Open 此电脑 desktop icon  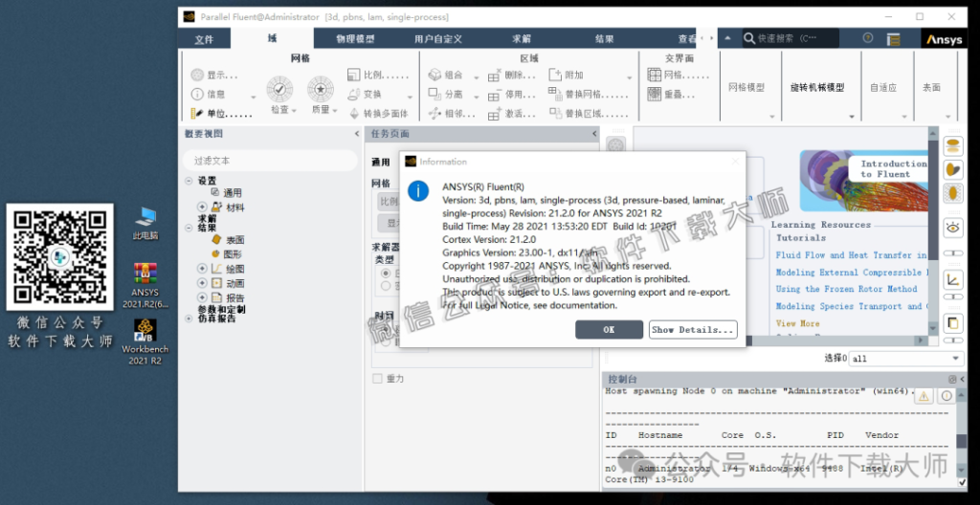click(145, 223)
